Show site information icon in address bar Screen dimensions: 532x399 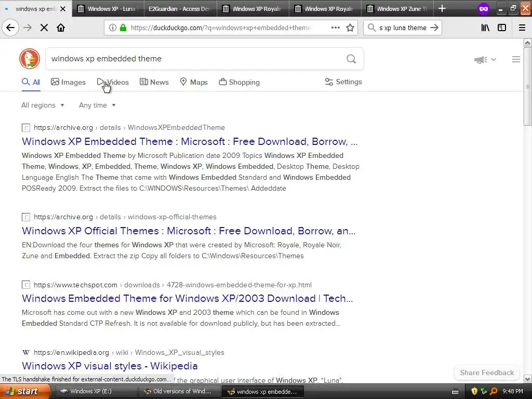112,28
